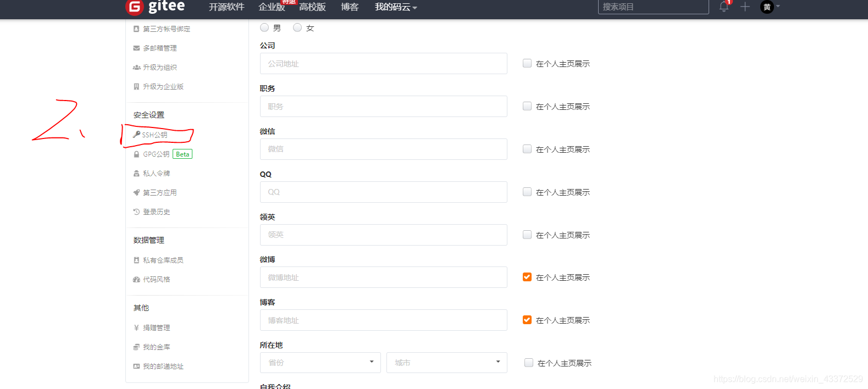
Task: Open 登录历史 page
Action: (x=157, y=212)
